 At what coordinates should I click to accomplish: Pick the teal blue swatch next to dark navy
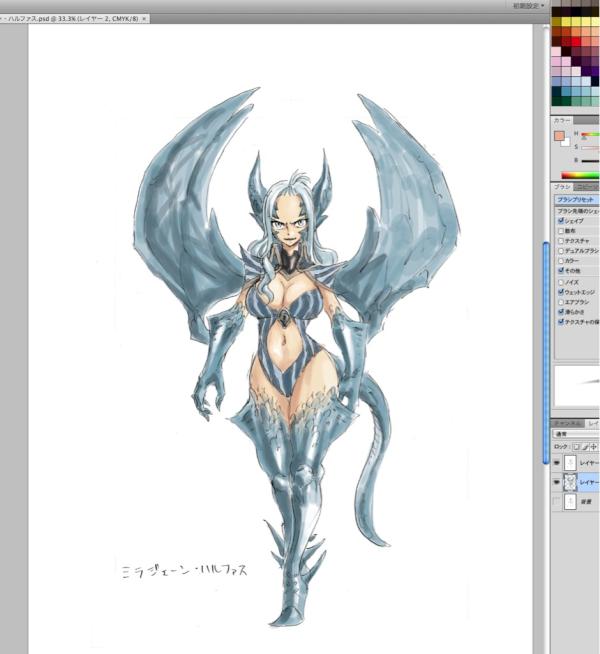coord(566,91)
